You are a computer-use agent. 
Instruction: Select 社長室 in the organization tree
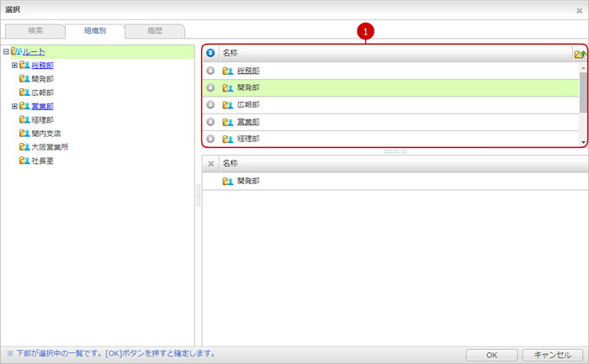[42, 161]
